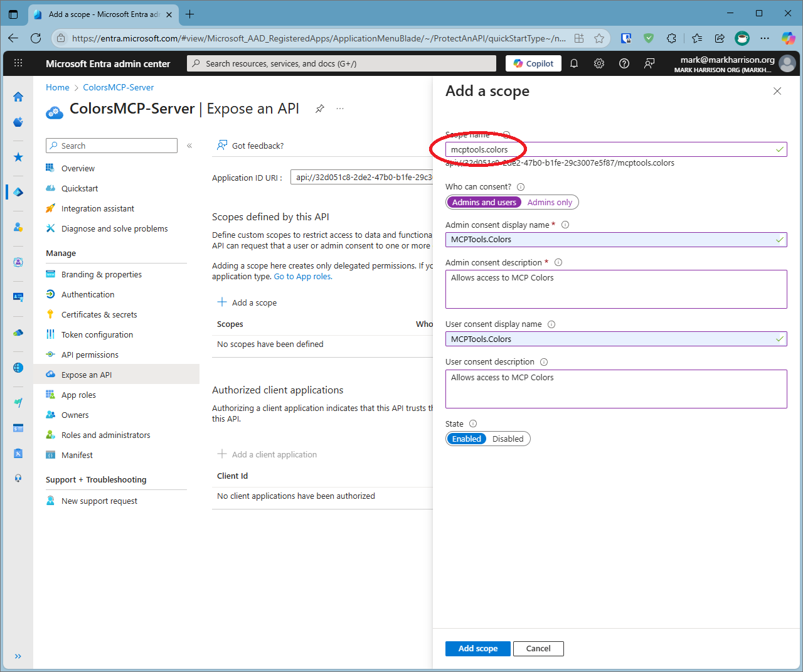Open the help icon in the top bar
Image resolution: width=803 pixels, height=672 pixels.
(624, 63)
